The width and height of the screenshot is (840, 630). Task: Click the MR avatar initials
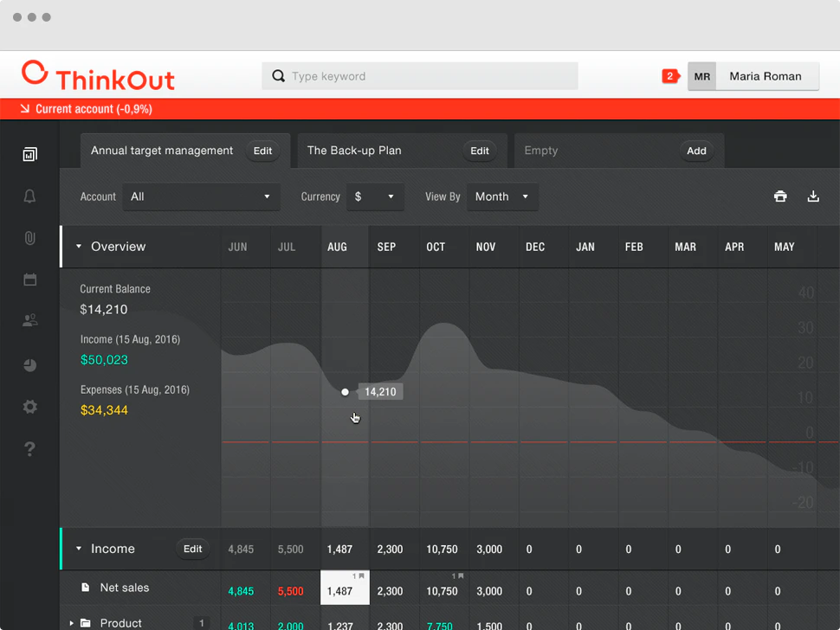pos(701,76)
